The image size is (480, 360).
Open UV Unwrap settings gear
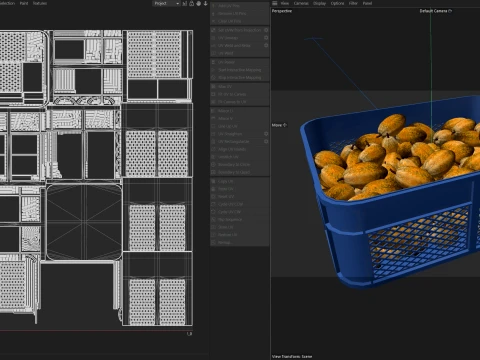point(266,38)
